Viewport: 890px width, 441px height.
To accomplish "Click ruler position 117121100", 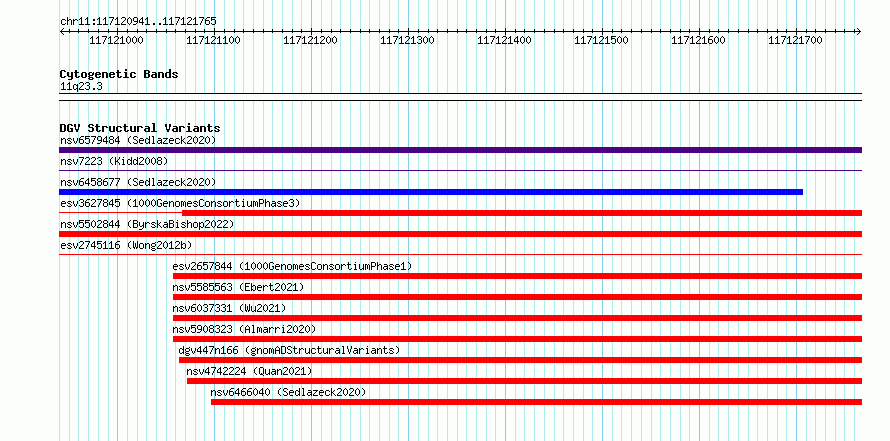I will point(213,41).
